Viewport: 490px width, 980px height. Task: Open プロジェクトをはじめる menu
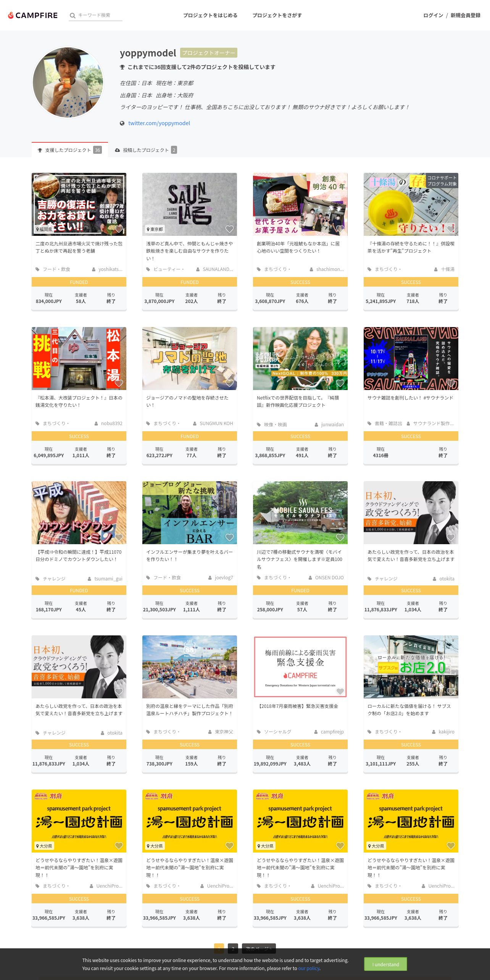click(x=210, y=15)
